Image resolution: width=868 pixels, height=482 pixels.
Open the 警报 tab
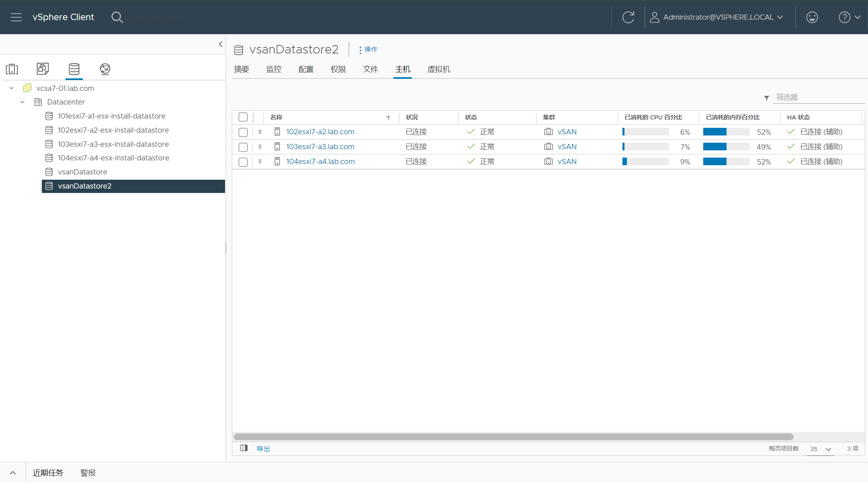pos(88,473)
